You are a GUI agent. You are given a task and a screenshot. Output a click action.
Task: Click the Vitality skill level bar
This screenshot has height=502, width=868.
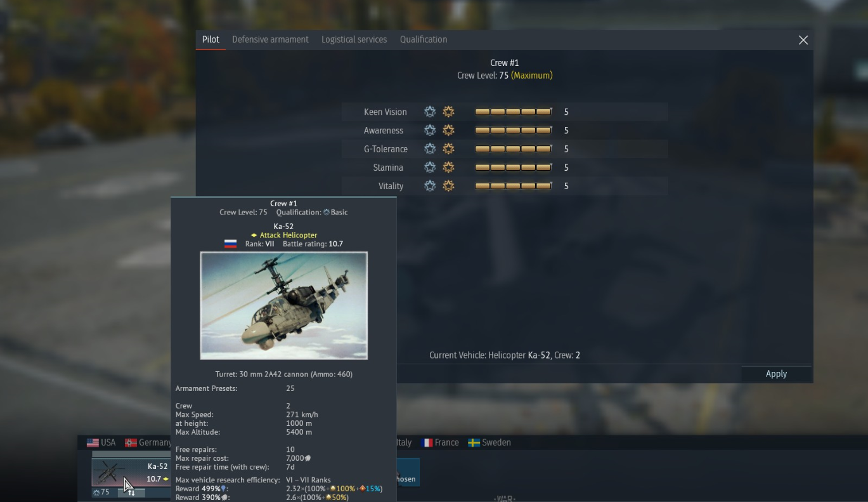[514, 186]
